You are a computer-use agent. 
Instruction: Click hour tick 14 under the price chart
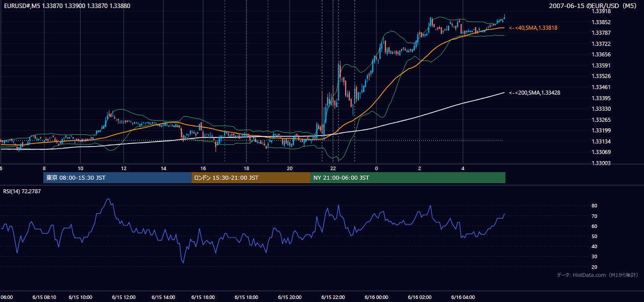tap(163, 168)
